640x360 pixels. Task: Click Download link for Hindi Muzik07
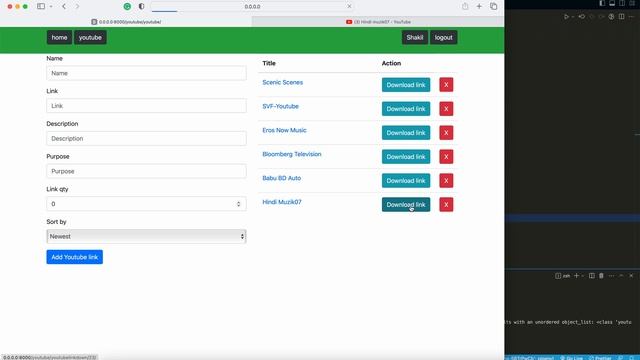[x=406, y=204]
